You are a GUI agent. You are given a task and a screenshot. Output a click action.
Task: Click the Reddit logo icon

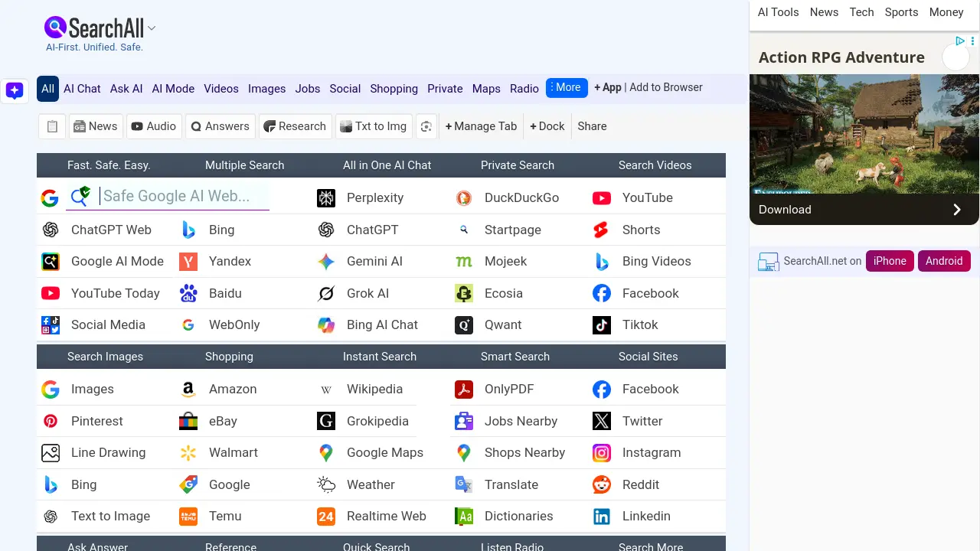click(x=602, y=484)
